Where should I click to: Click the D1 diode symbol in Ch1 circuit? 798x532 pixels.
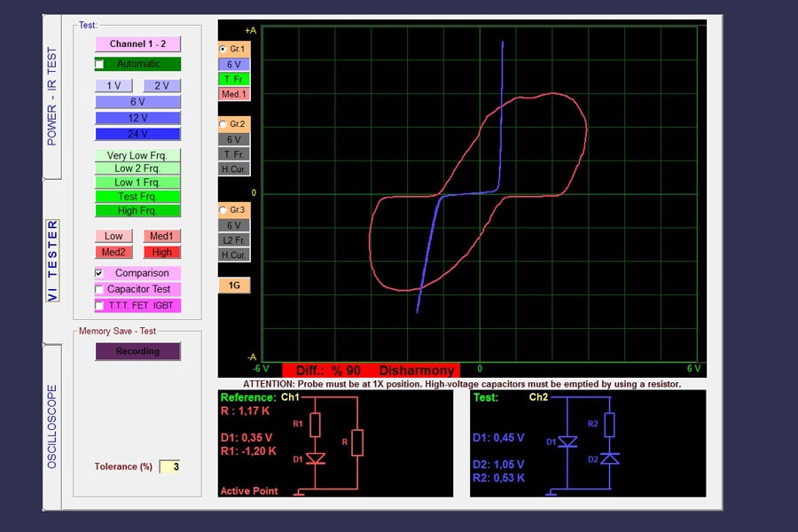click(x=316, y=458)
